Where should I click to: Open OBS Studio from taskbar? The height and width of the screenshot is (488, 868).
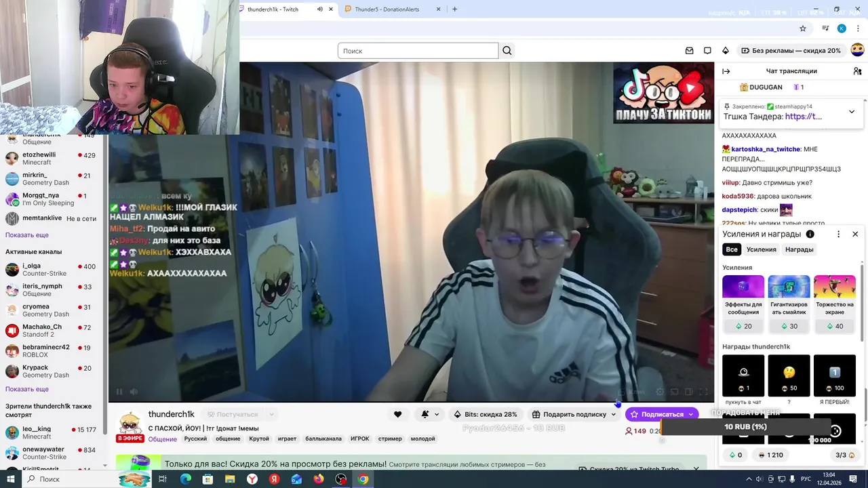click(341, 479)
